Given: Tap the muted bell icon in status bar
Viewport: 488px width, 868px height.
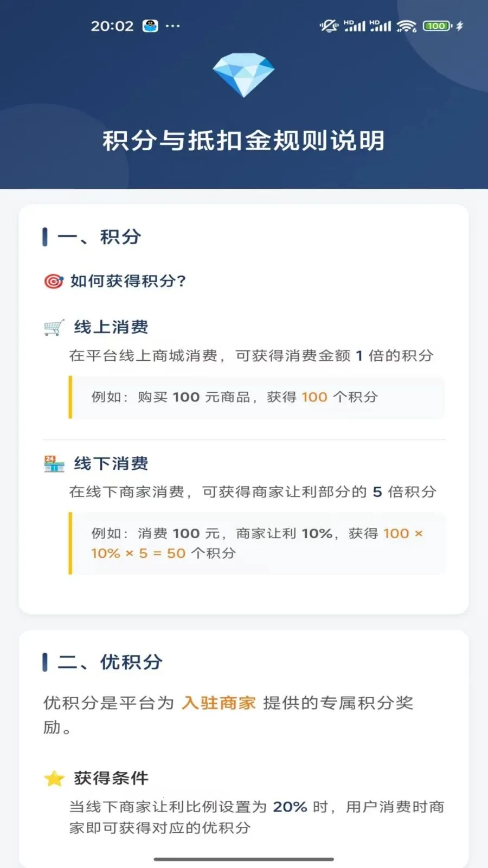Looking at the screenshot, I should (x=329, y=25).
